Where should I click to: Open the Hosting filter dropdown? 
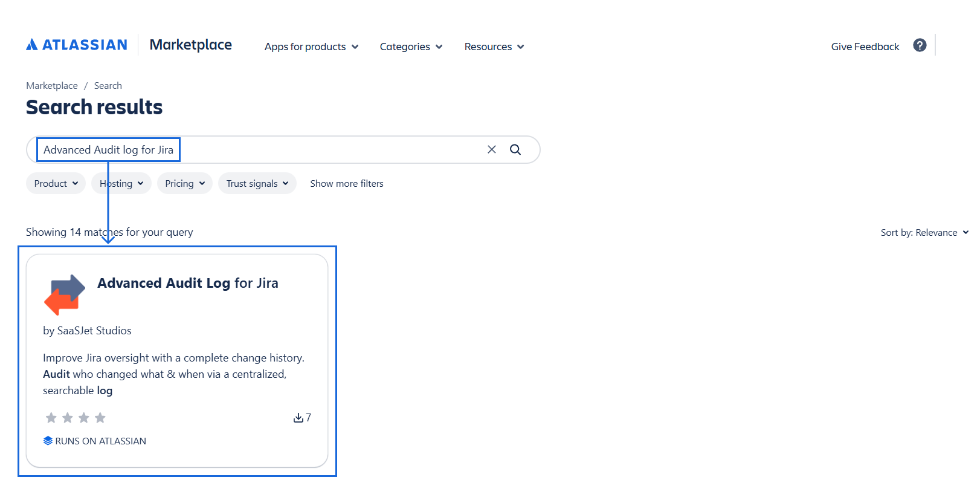121,183
